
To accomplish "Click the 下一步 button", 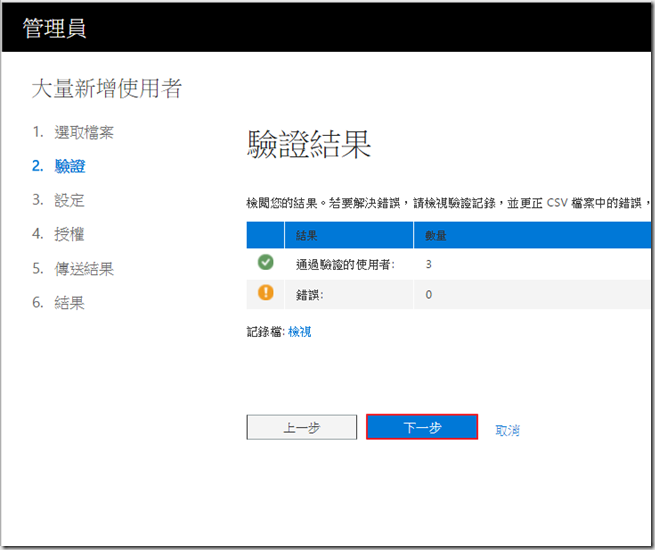I will pos(422,427).
